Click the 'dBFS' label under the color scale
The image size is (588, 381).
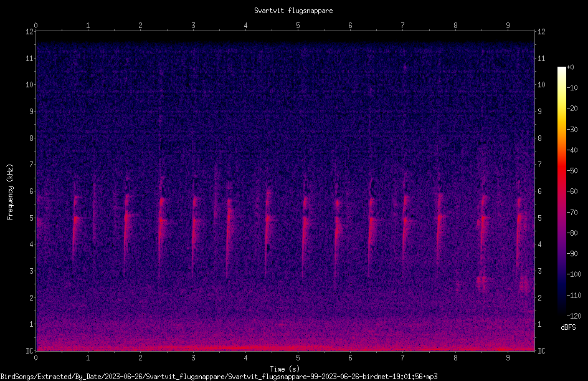click(568, 327)
